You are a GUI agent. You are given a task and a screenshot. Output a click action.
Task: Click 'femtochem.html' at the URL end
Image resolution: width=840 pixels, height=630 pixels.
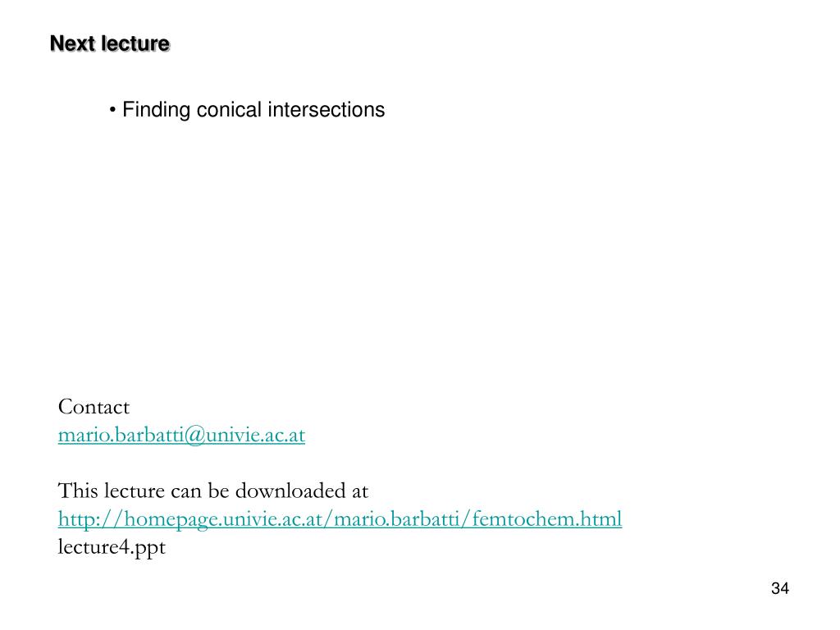point(547,518)
